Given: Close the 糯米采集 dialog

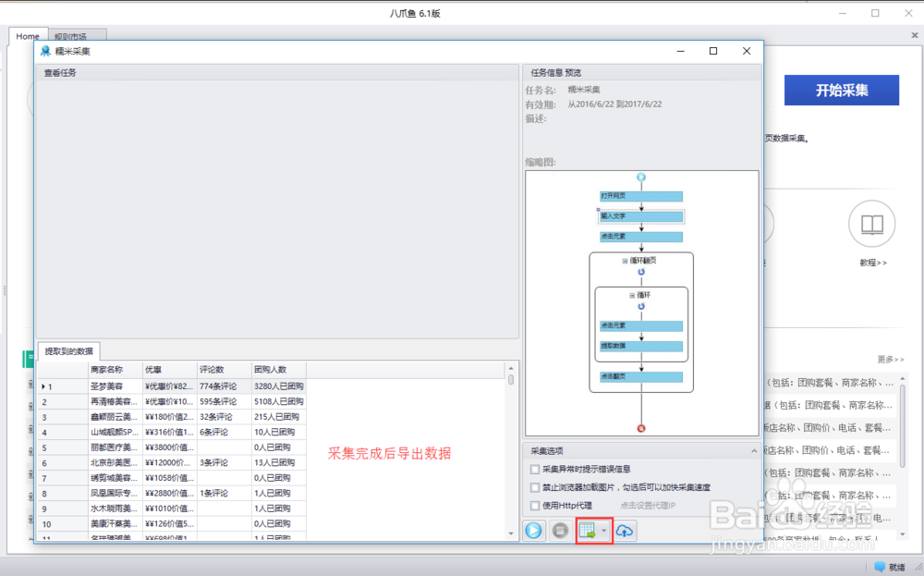Looking at the screenshot, I should 747,51.
